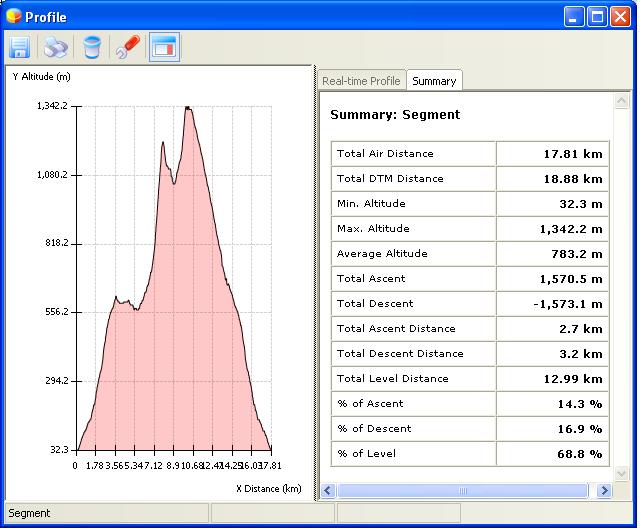Click the '68.8 %' value
640x528 pixels.
(x=580, y=454)
